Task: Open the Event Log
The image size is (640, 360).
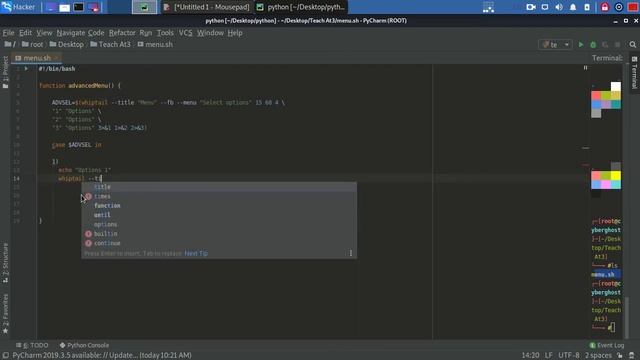Action: tap(607, 345)
